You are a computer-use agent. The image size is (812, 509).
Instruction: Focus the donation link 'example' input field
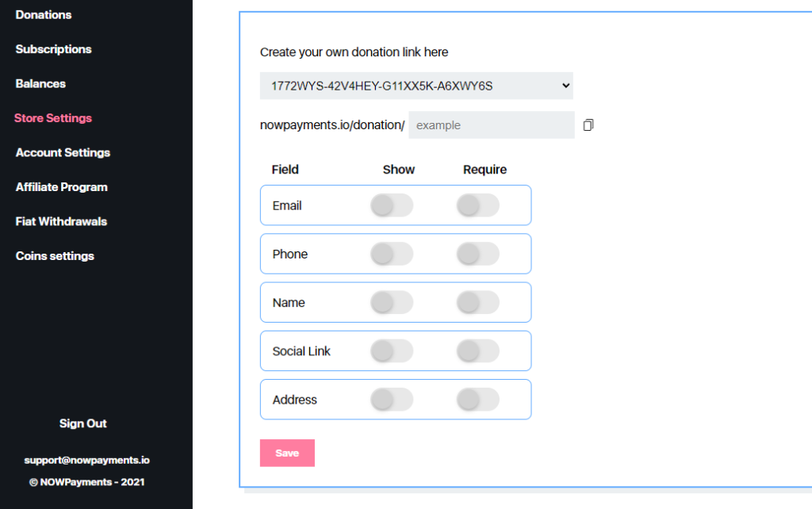point(492,124)
